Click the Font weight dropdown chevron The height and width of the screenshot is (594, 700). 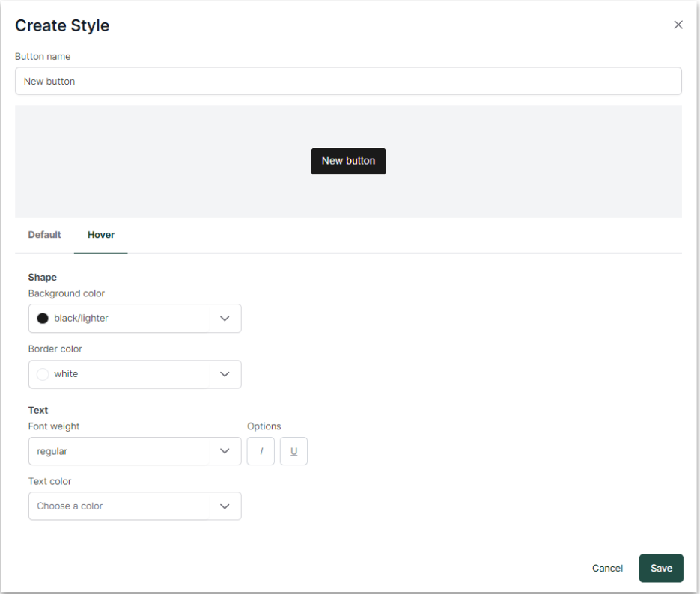click(225, 451)
